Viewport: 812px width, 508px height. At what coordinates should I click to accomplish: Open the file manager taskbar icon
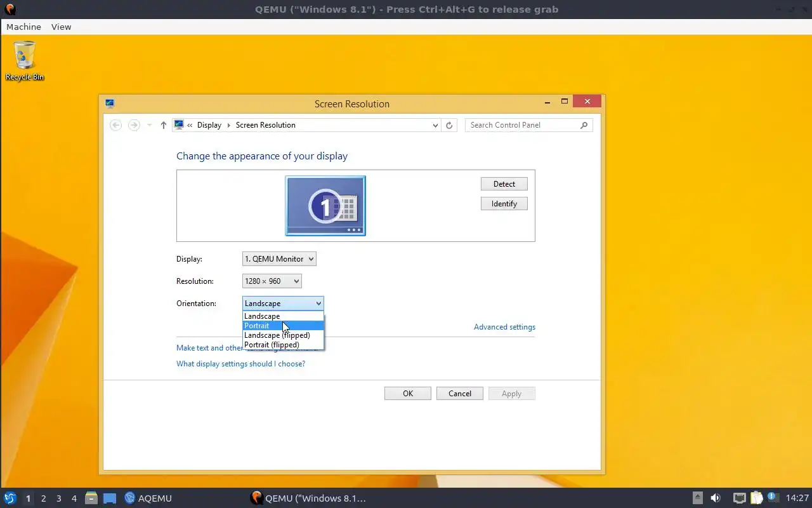click(91, 498)
